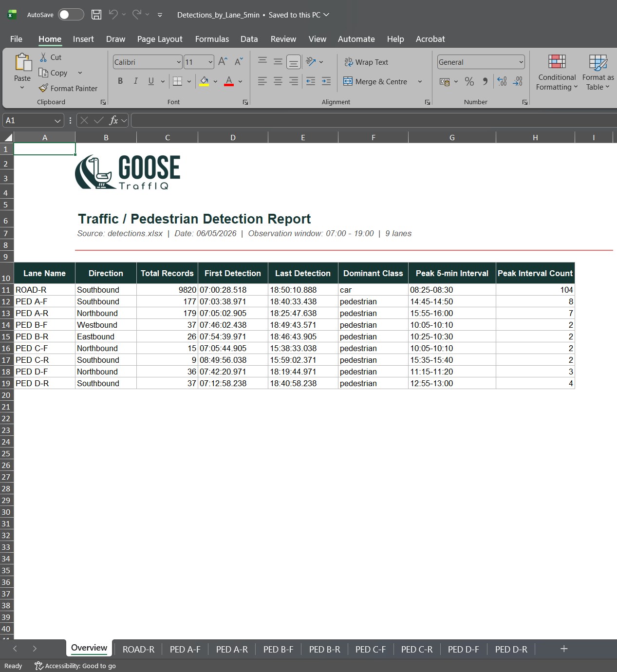
Task: Select cell with 15:55-16:00
Action: pyautogui.click(x=452, y=313)
